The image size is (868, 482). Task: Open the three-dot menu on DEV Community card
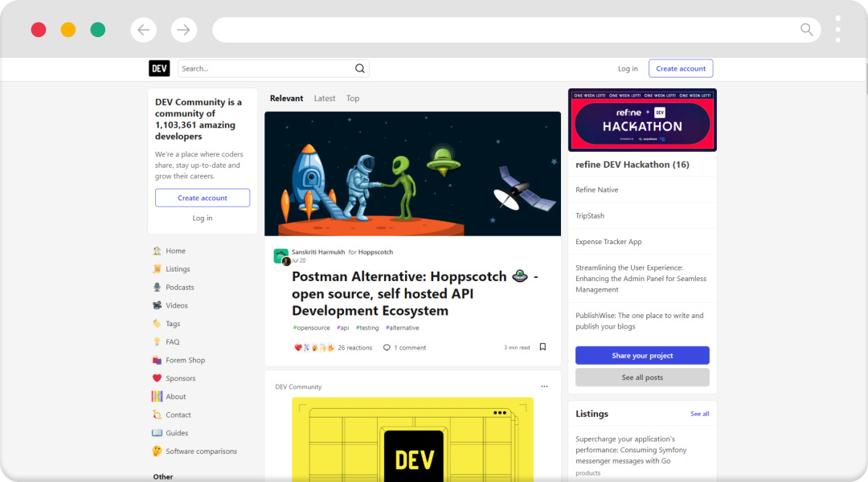(x=545, y=386)
